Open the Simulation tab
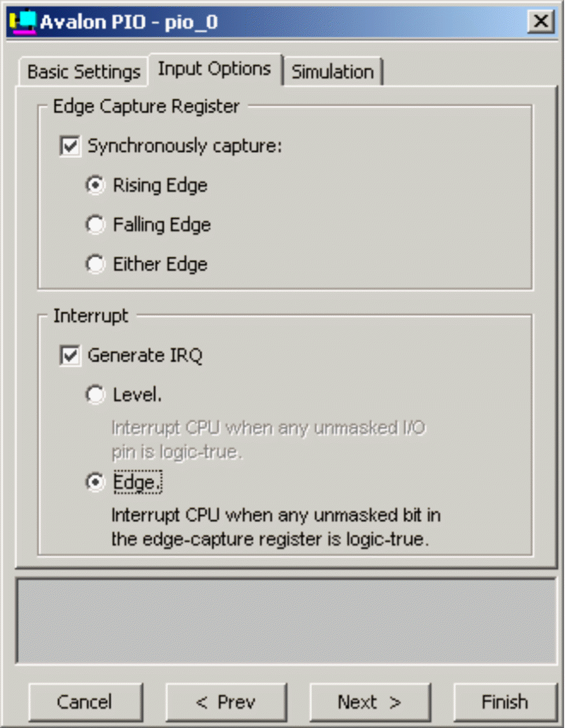The width and height of the screenshot is (565, 728). click(x=333, y=72)
